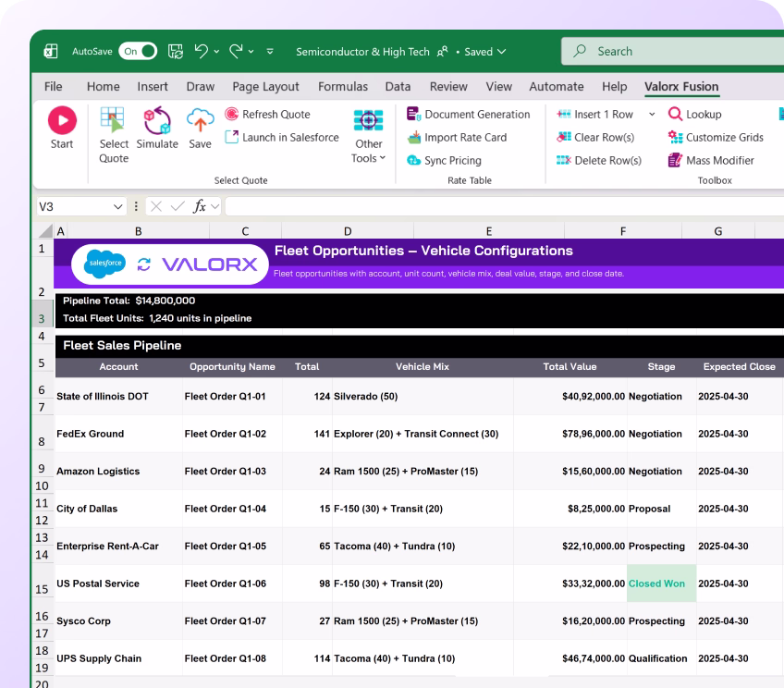Click the Redo arrow

[236, 51]
